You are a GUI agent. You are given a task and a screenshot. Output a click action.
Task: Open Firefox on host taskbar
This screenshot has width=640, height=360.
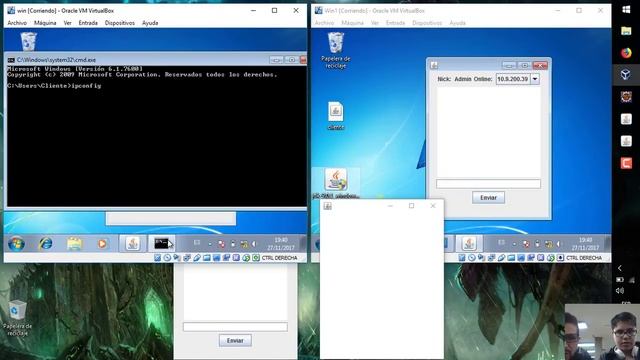(x=626, y=53)
